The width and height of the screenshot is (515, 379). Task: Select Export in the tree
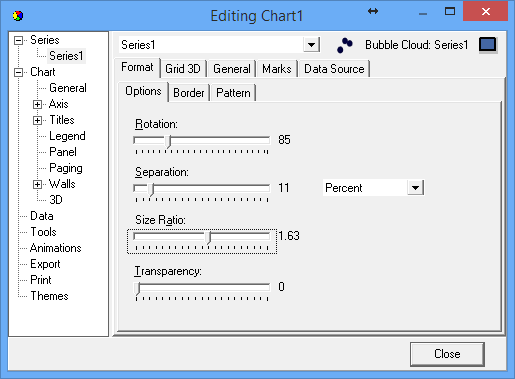coord(45,264)
